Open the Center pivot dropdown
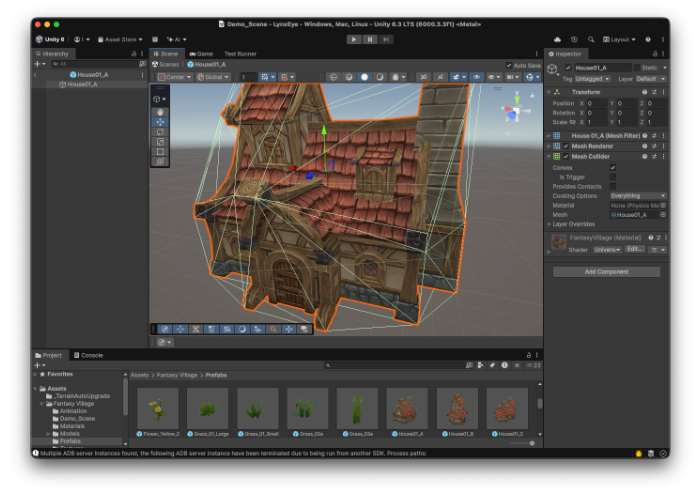Image resolution: width=696 pixels, height=493 pixels. pyautogui.click(x=175, y=77)
